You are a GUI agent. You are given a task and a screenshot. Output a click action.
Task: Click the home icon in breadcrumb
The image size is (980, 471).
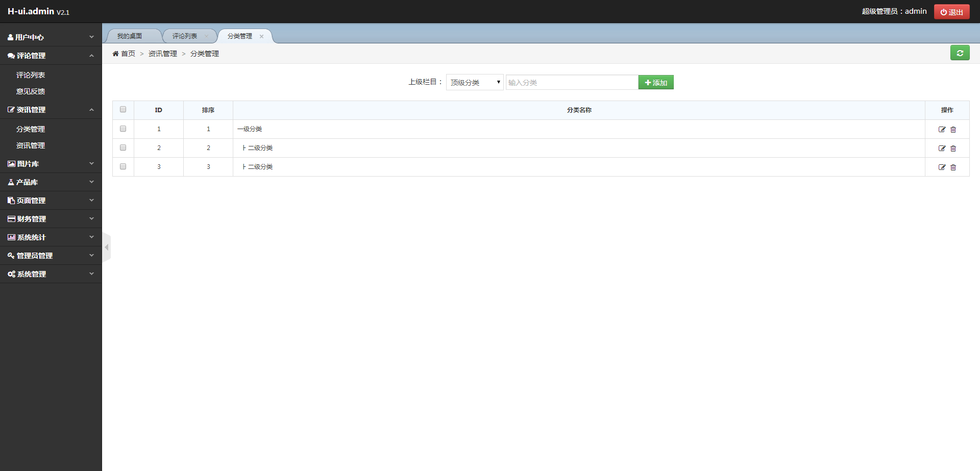coord(115,54)
